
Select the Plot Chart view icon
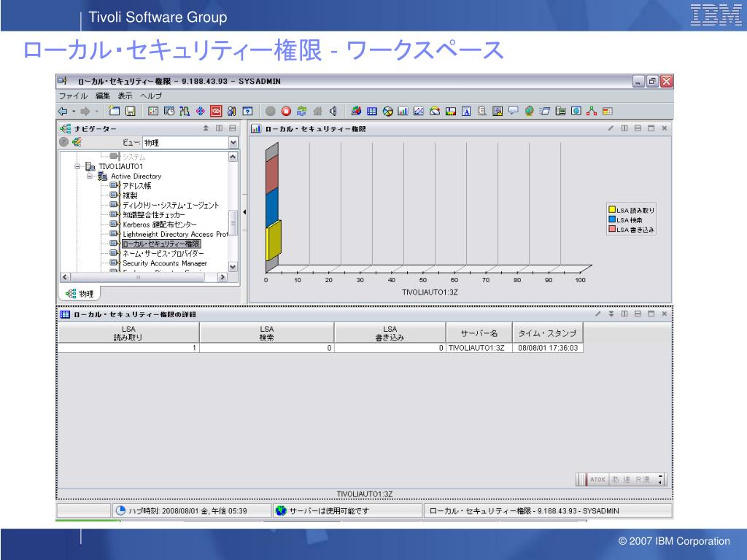(419, 111)
